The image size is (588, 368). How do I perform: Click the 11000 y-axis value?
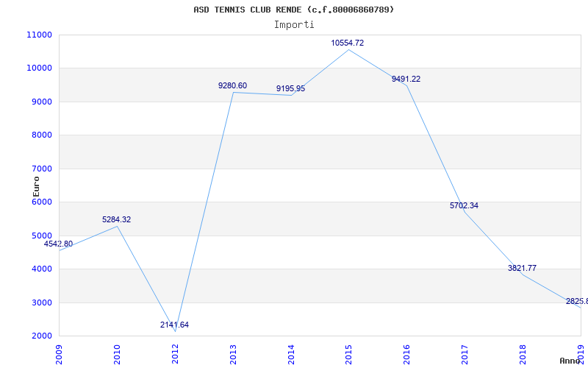(40, 35)
